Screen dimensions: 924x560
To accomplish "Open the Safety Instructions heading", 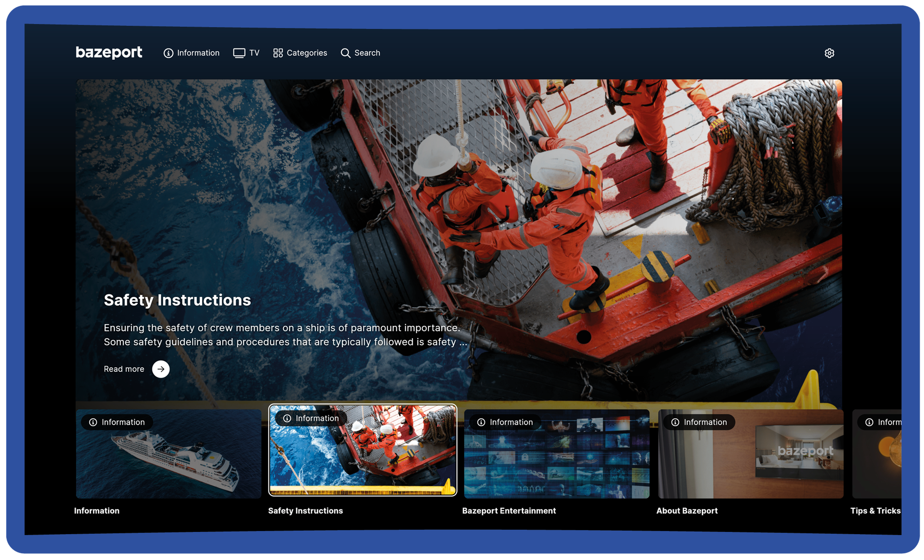I will coord(177,300).
